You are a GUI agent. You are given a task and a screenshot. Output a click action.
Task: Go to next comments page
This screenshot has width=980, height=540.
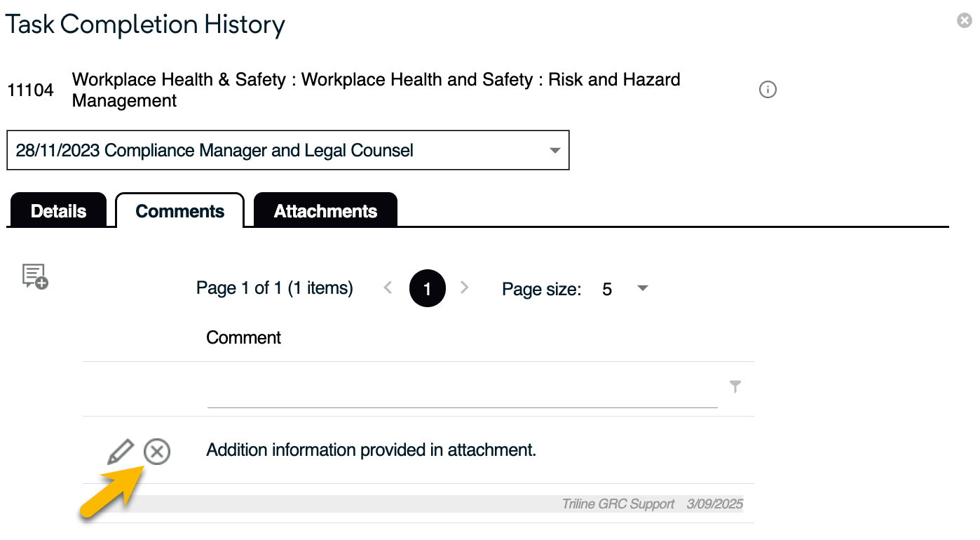pos(464,288)
